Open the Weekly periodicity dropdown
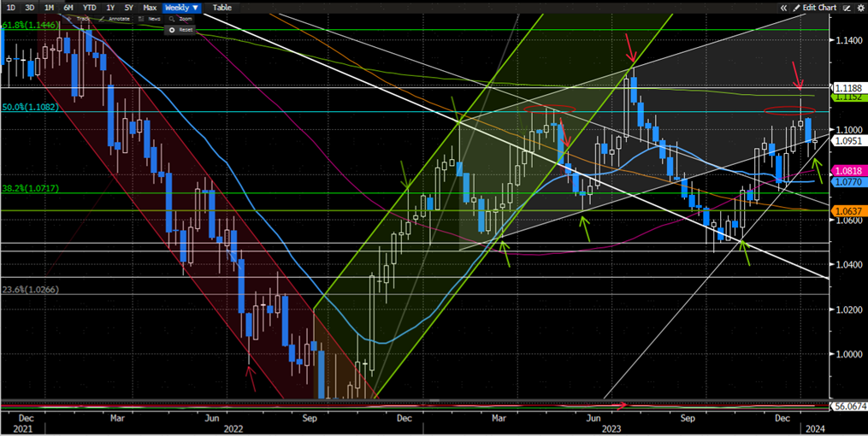This screenshot has width=868, height=436. click(x=181, y=8)
